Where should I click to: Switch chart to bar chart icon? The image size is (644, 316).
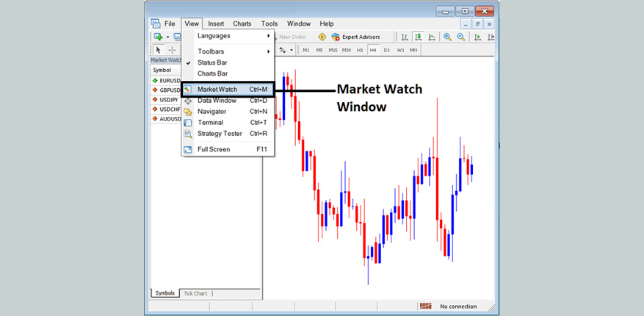pyautogui.click(x=404, y=37)
